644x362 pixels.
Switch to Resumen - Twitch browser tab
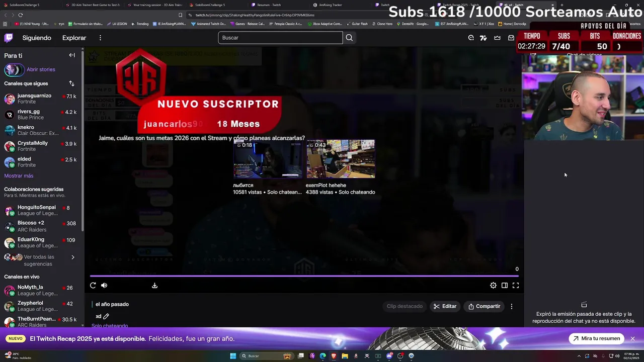[x=269, y=5]
